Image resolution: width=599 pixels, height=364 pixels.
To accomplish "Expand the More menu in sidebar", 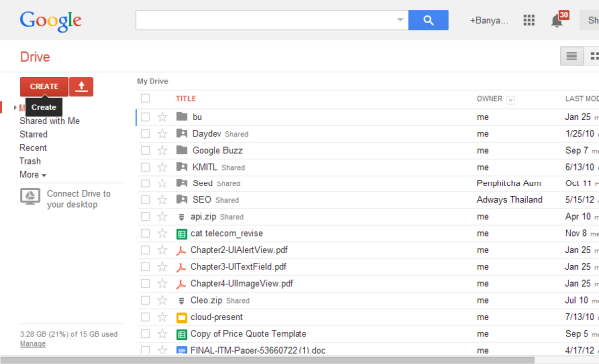I will pos(33,175).
